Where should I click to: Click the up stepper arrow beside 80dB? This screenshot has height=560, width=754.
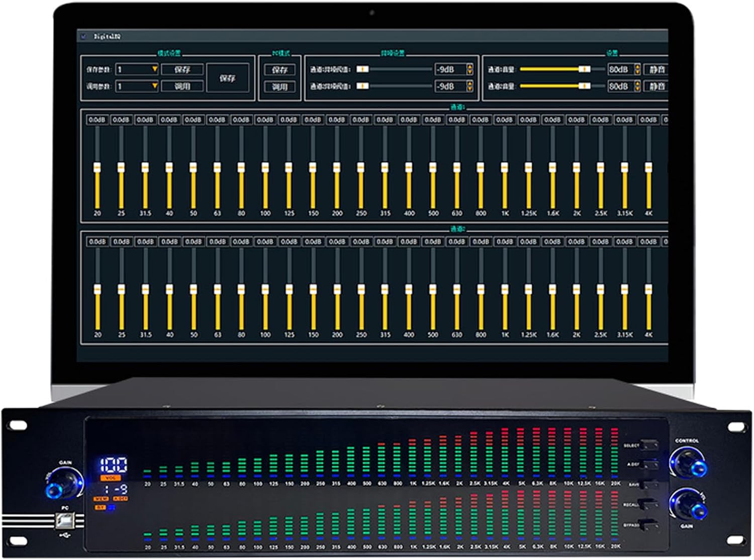point(637,66)
